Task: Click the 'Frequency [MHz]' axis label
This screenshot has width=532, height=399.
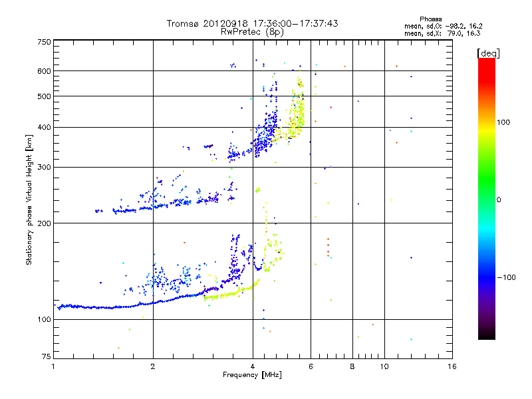Action: pos(252,375)
